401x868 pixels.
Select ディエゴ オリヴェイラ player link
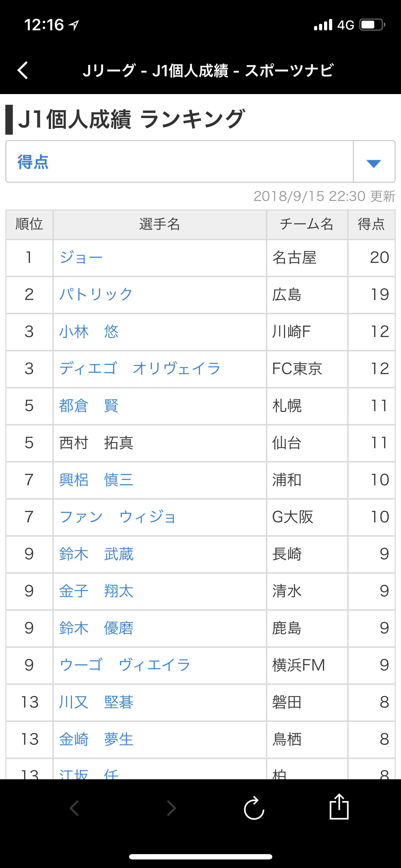pyautogui.click(x=140, y=369)
